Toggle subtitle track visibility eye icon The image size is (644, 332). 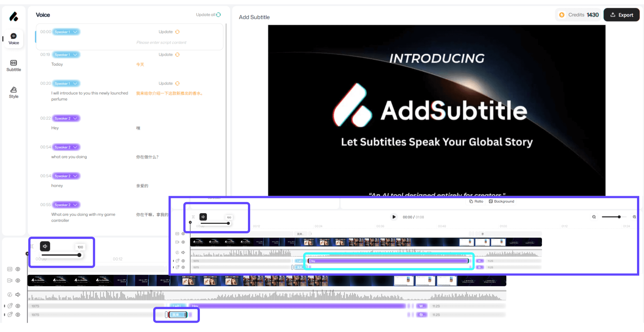click(x=18, y=269)
